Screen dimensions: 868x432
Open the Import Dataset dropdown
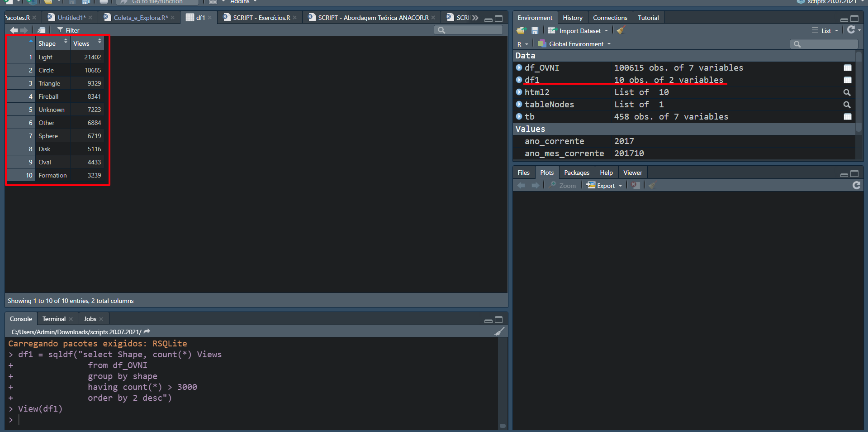(578, 31)
